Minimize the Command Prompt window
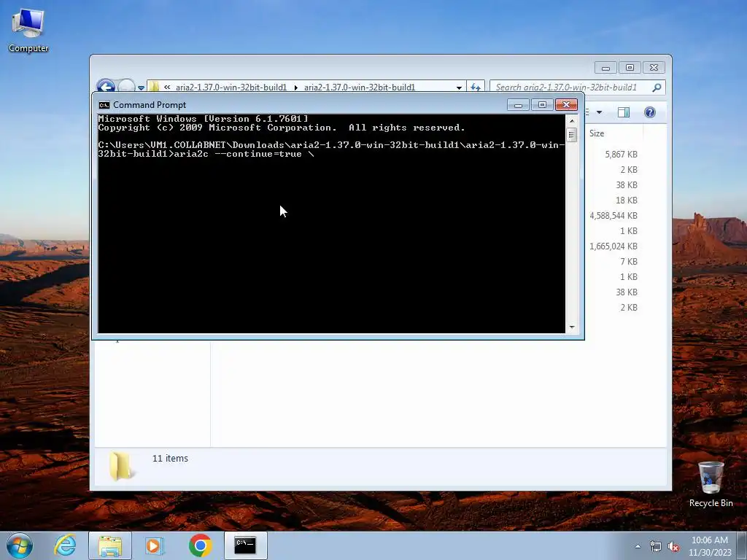Image resolution: width=747 pixels, height=560 pixels. pos(519,105)
